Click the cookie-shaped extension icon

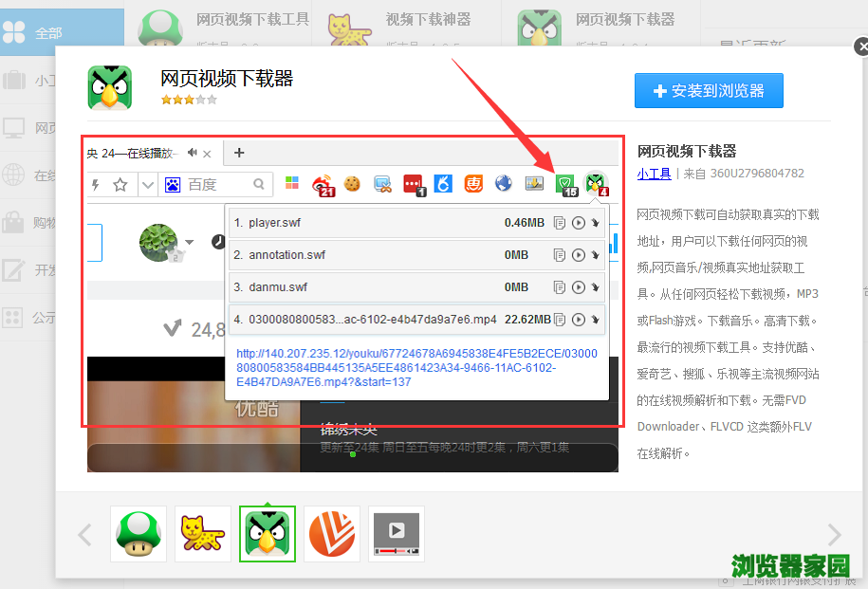pyautogui.click(x=351, y=185)
